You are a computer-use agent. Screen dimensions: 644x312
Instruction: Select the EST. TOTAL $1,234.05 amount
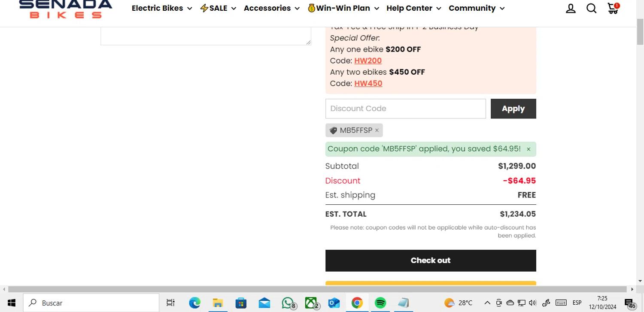(518, 214)
